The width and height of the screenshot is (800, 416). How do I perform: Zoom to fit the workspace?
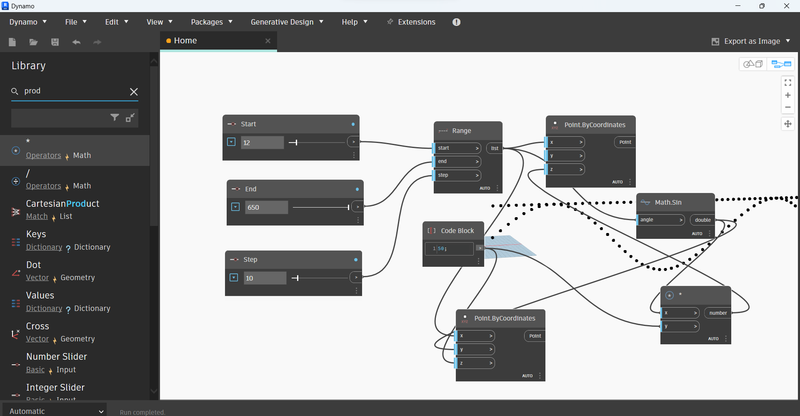coord(788,83)
